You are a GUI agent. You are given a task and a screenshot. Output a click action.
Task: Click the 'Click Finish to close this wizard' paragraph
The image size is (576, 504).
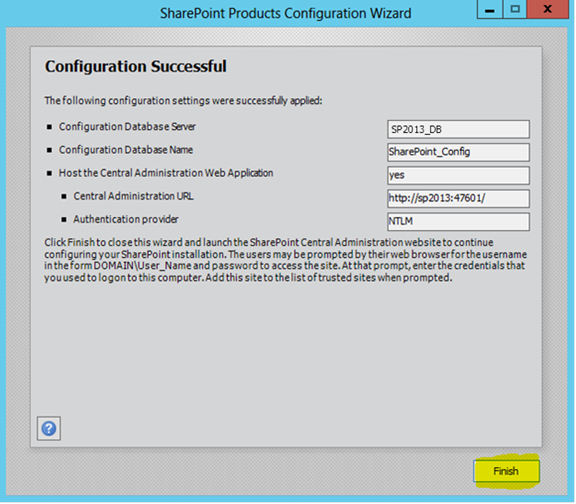pyautogui.click(x=285, y=260)
